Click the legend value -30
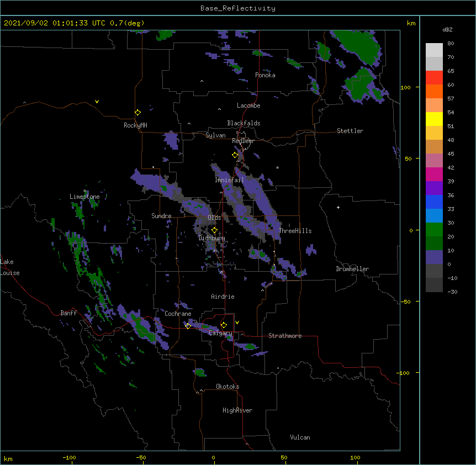476x465 pixels. [x=452, y=292]
